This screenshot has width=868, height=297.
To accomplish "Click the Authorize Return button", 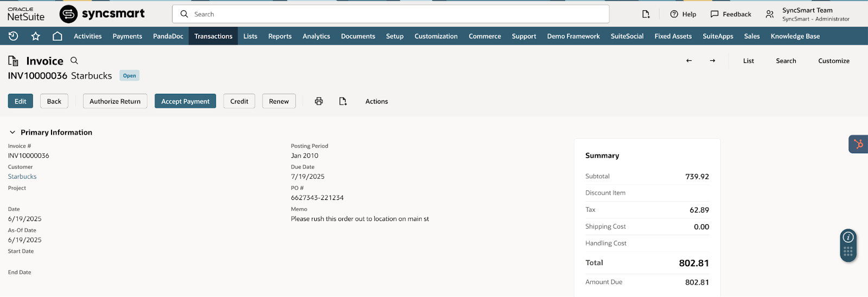I will coord(115,101).
